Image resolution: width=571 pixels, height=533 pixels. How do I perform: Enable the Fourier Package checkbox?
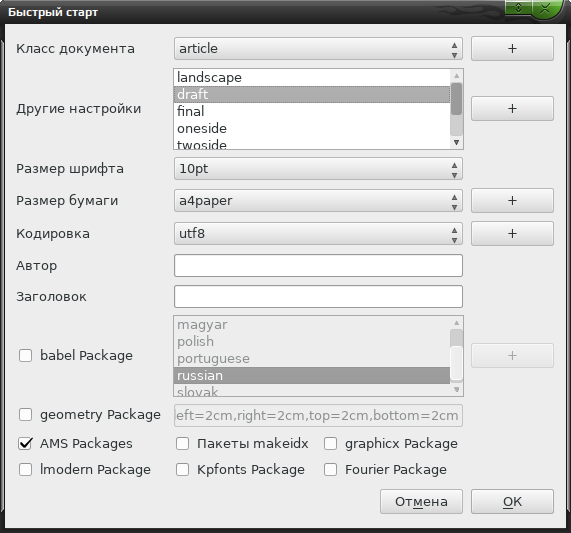(331, 469)
